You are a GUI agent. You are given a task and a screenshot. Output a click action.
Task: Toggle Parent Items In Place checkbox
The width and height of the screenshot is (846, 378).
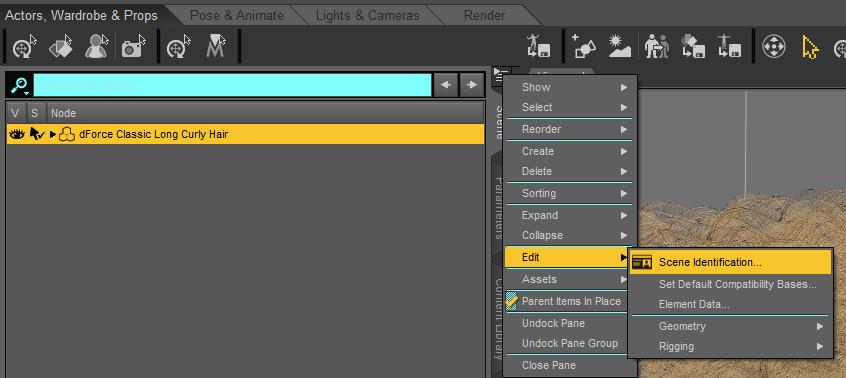point(511,301)
